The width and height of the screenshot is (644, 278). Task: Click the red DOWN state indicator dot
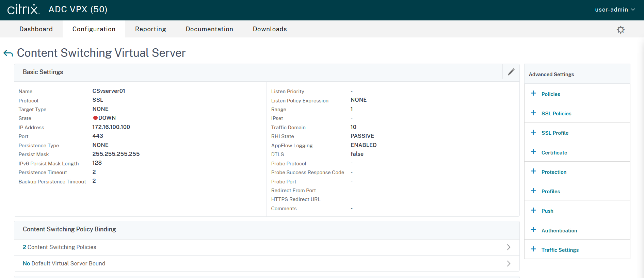click(x=95, y=118)
